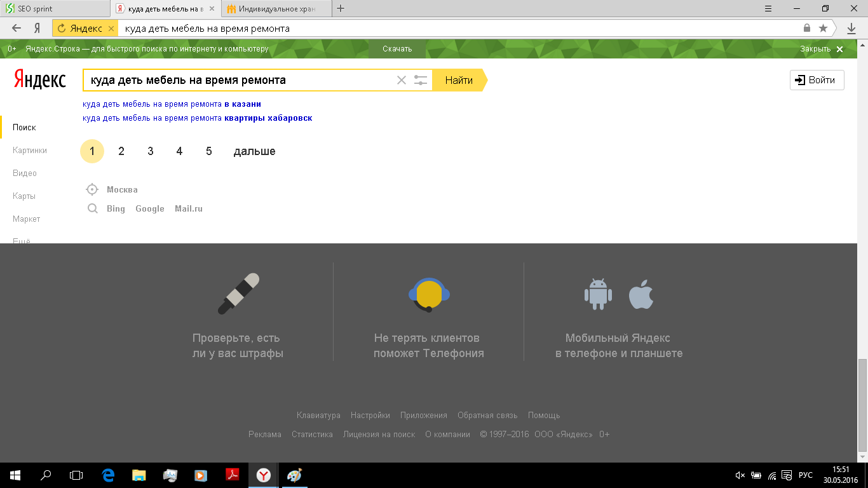The height and width of the screenshot is (488, 868).
Task: Search the query in Bing
Action: point(116,209)
